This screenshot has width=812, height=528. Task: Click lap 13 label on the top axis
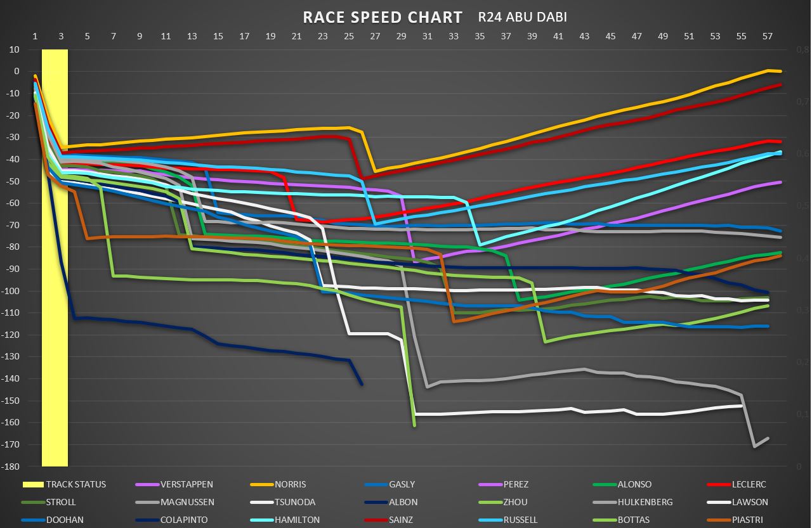coord(192,36)
